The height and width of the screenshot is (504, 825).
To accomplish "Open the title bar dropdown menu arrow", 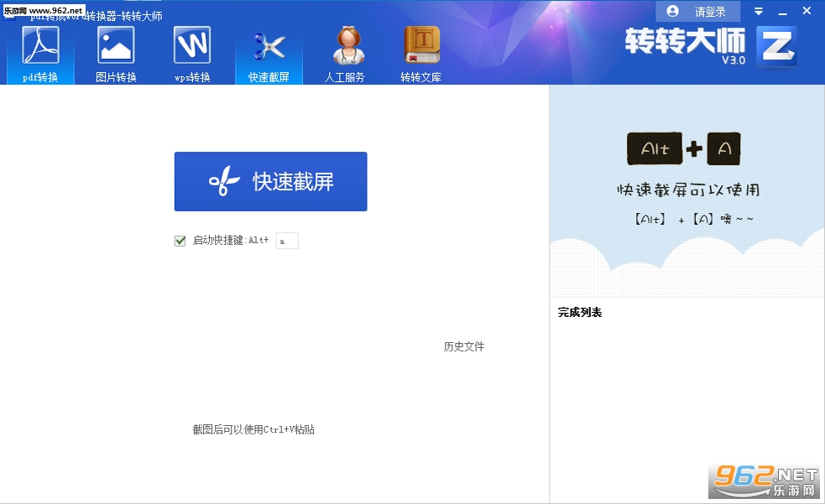I will [759, 12].
